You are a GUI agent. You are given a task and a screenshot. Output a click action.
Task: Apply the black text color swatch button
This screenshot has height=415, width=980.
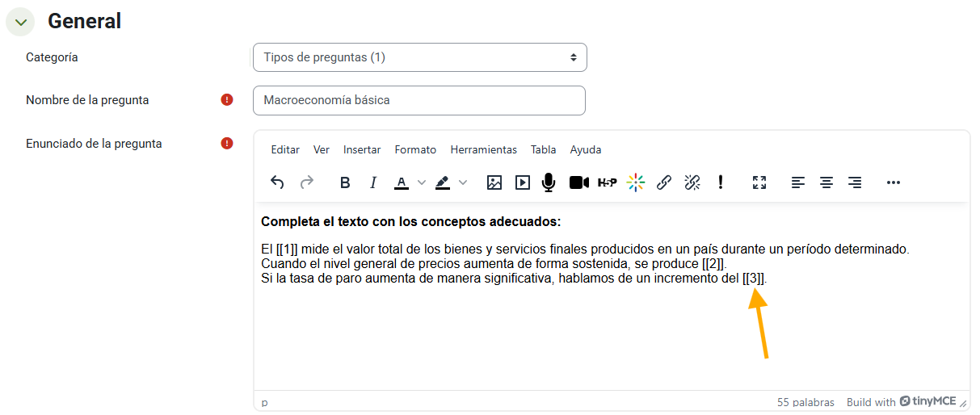coord(401,182)
